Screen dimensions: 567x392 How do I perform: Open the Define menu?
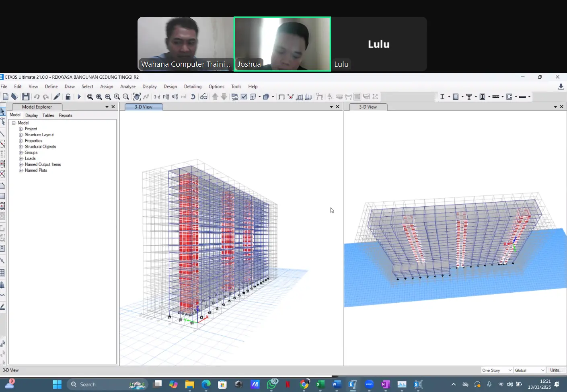(51, 86)
